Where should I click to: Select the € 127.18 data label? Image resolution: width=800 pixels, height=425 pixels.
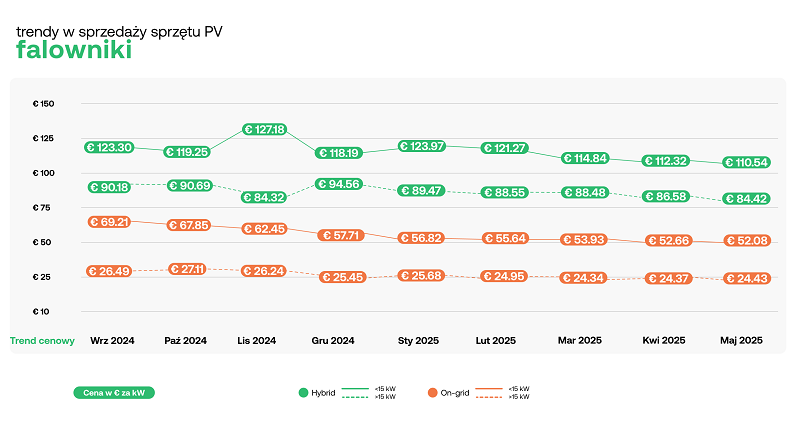[265, 129]
